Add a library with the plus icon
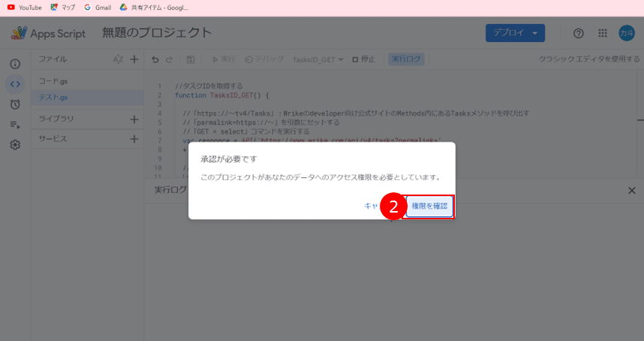The height and width of the screenshot is (341, 644). pyautogui.click(x=134, y=119)
